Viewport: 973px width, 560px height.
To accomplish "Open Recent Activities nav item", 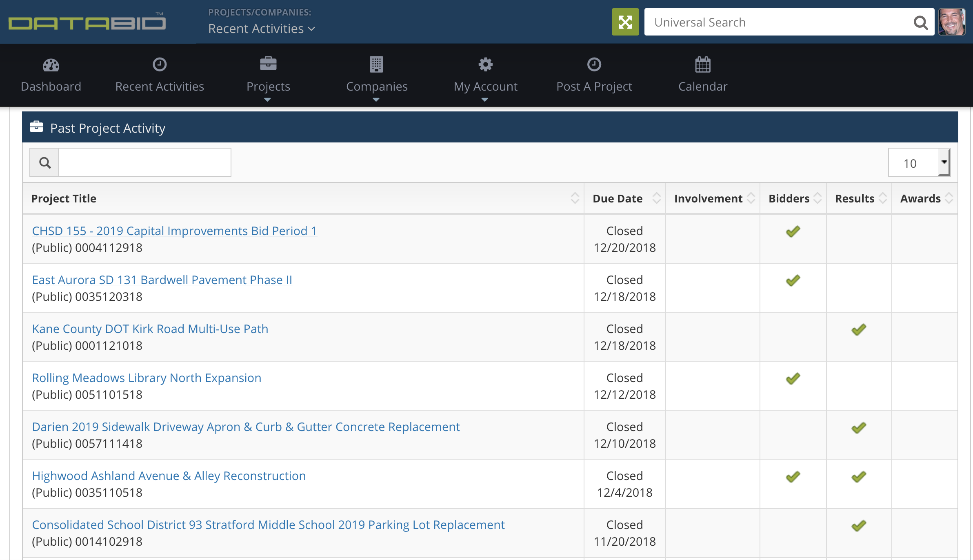I will tap(160, 76).
